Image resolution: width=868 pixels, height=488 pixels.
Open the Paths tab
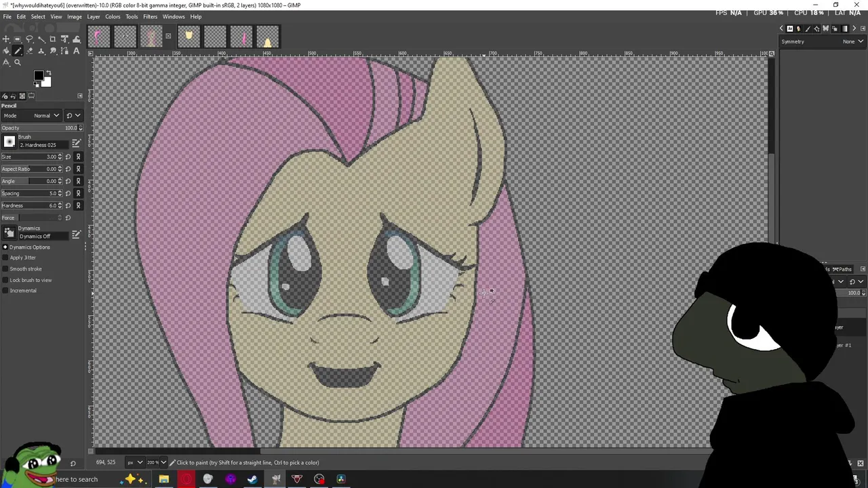click(x=843, y=269)
